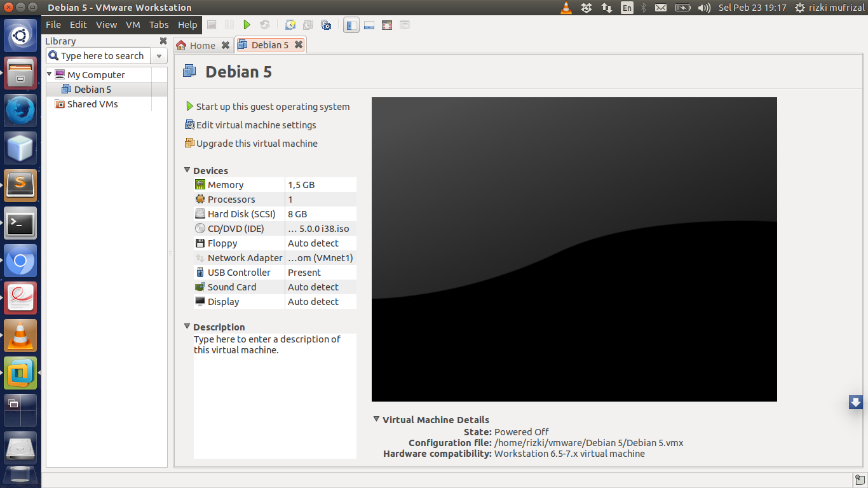Close the Debian 5 tab
The height and width of the screenshot is (488, 868).
coord(299,44)
